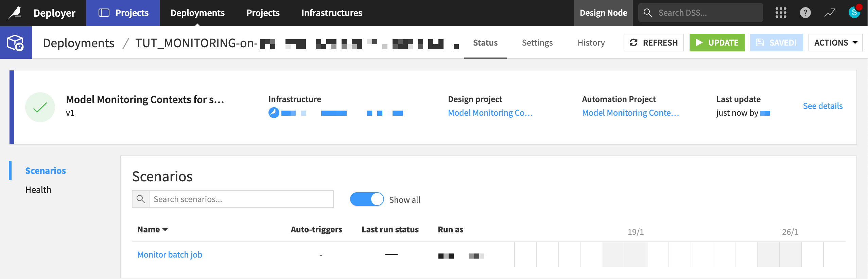Click the Deployer title text
Viewport: 868px width, 279px height.
click(x=54, y=13)
